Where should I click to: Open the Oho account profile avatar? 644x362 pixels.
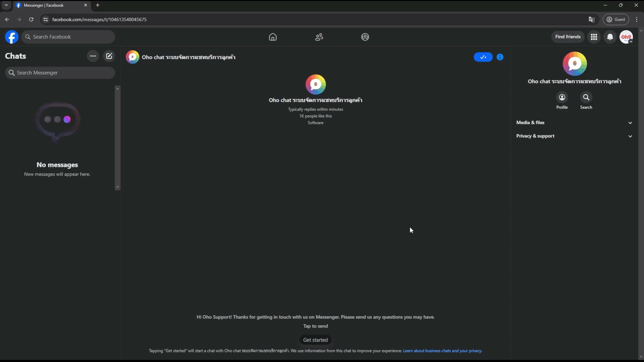[626, 37]
